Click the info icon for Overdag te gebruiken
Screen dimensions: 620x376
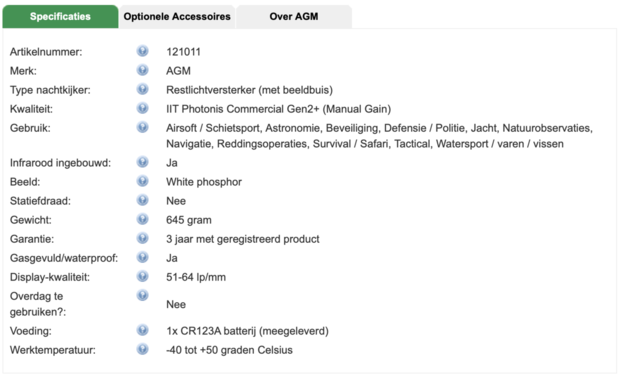[142, 295]
